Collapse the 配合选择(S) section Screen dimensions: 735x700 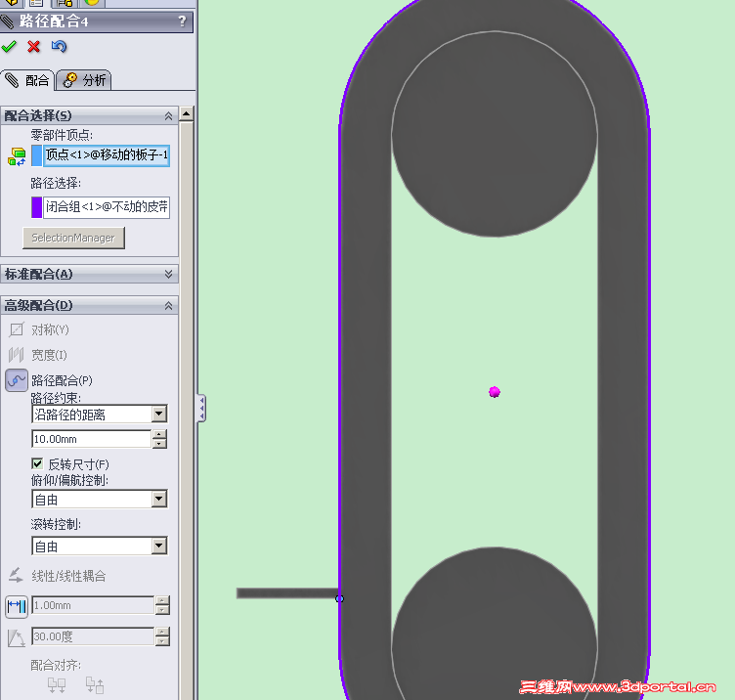[x=169, y=115]
